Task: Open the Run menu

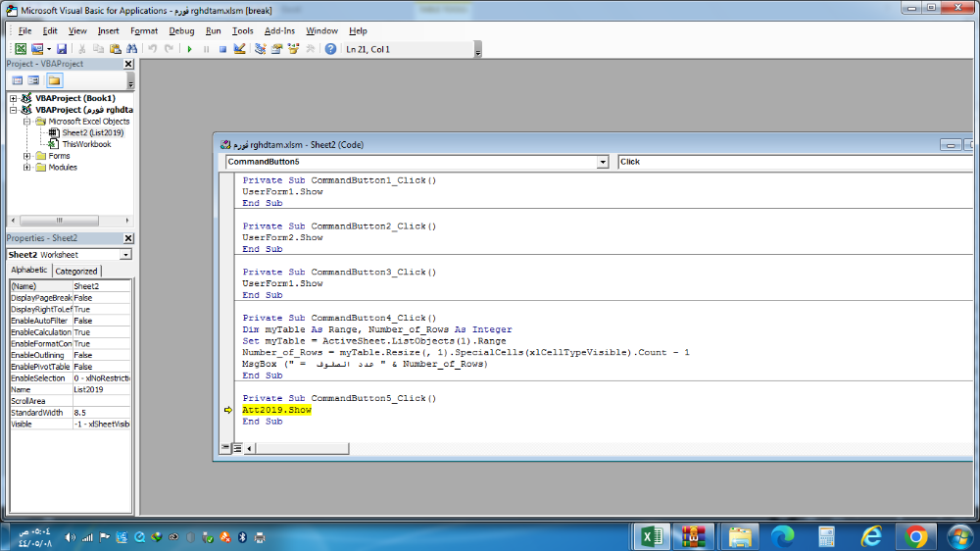Action: [213, 30]
